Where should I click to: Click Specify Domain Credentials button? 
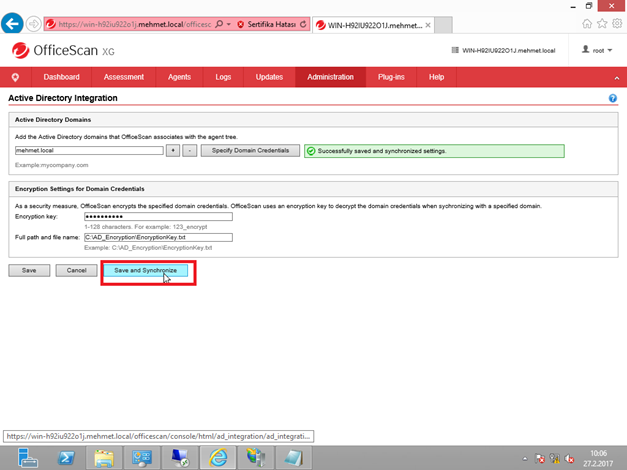250,151
